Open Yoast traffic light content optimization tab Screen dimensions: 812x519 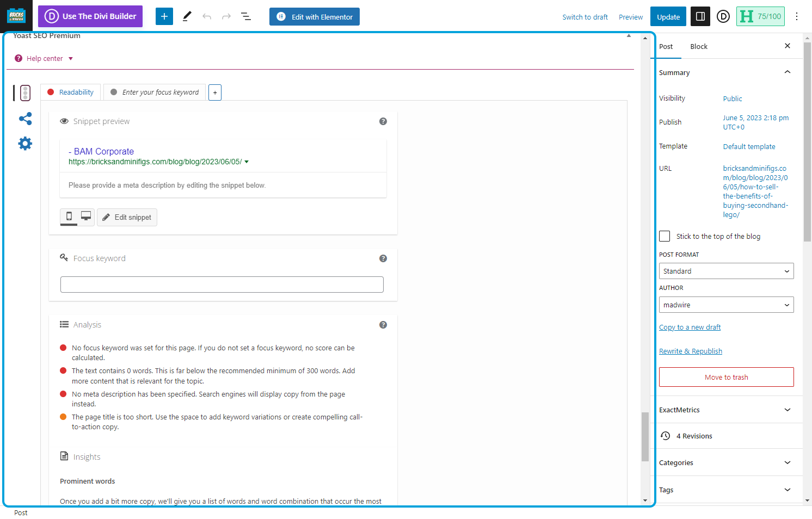coord(25,93)
